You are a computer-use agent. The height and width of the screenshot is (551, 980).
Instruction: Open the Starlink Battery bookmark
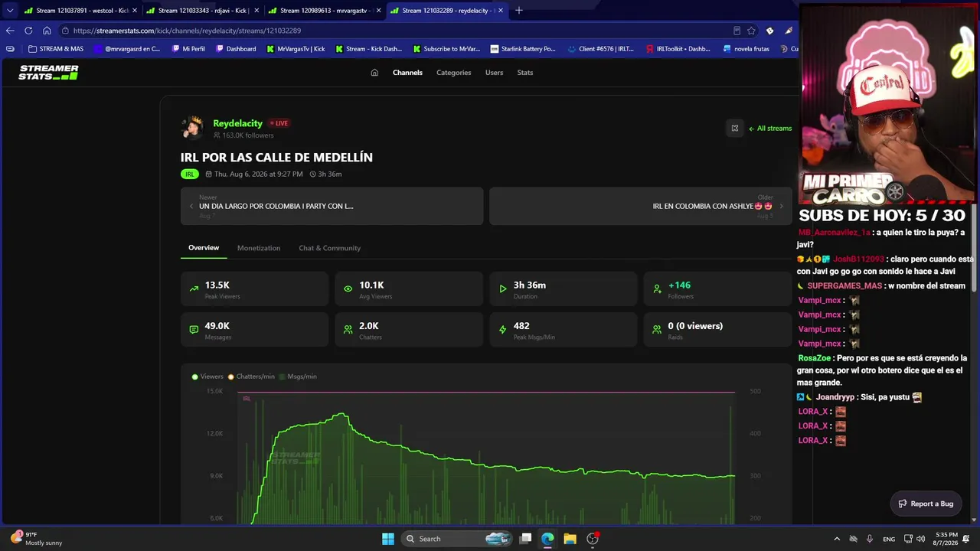(523, 49)
